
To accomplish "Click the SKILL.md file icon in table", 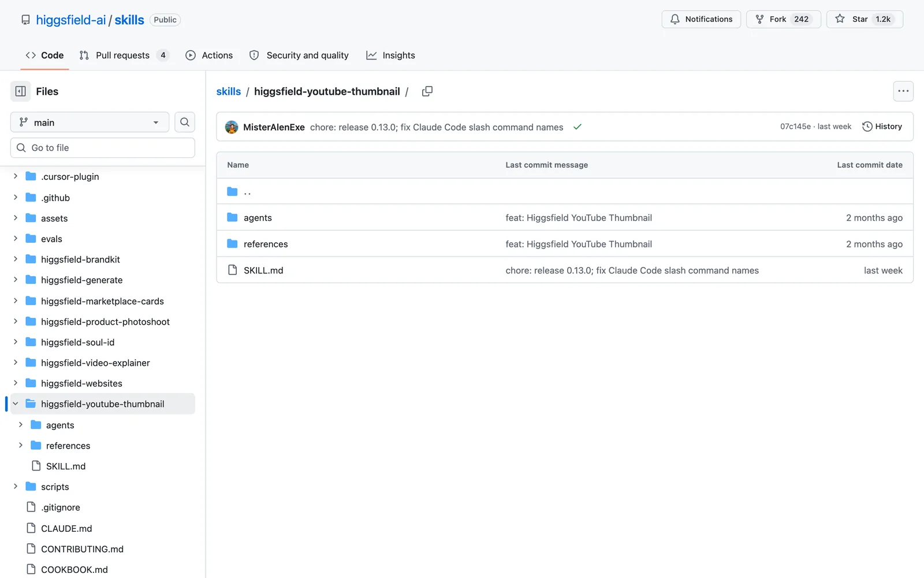I will (x=232, y=270).
